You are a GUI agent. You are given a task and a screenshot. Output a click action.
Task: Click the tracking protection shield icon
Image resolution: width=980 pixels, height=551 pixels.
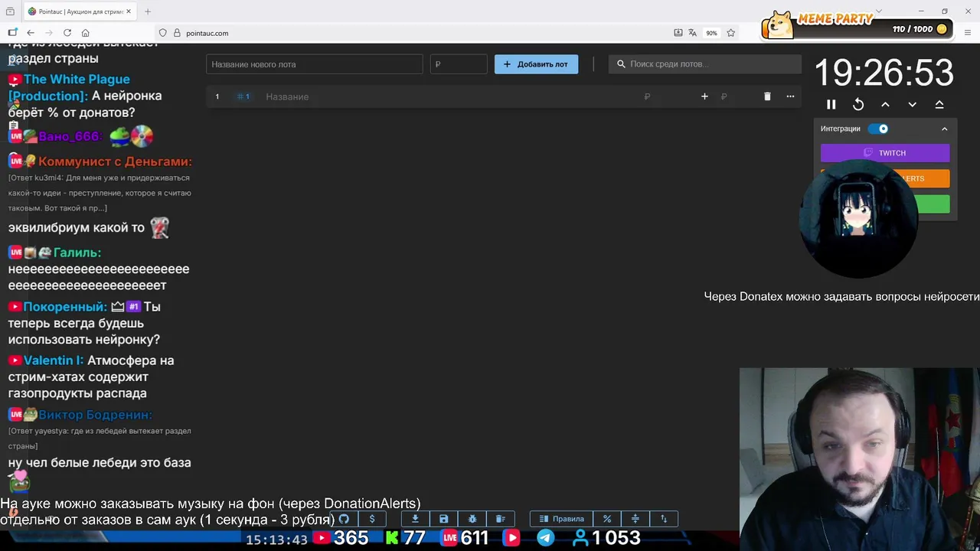pos(162,33)
